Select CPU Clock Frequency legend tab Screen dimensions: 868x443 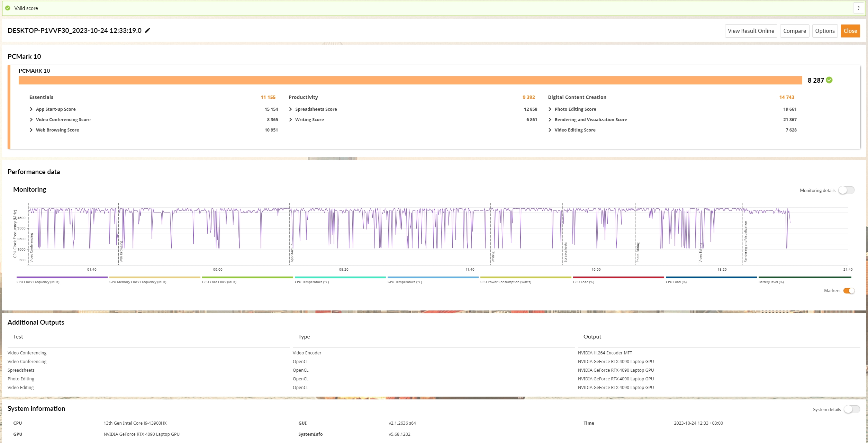click(x=38, y=282)
